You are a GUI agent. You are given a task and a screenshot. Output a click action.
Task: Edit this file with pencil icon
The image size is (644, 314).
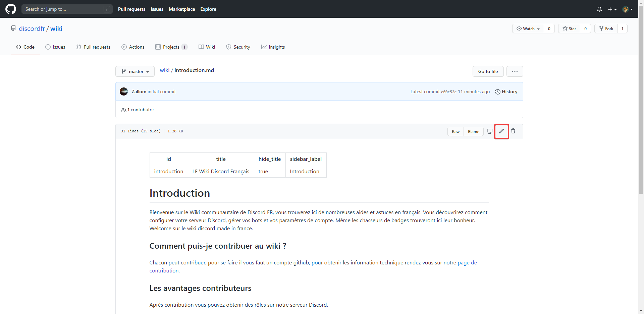501,131
